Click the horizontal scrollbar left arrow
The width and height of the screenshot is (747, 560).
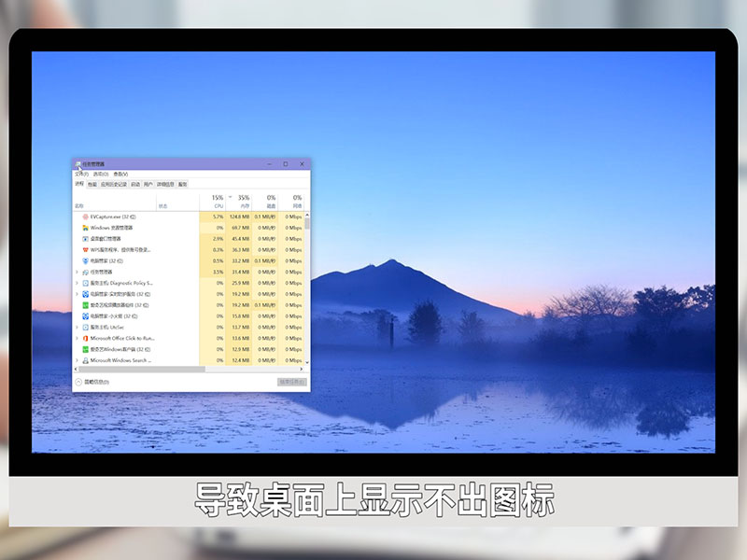tap(76, 369)
